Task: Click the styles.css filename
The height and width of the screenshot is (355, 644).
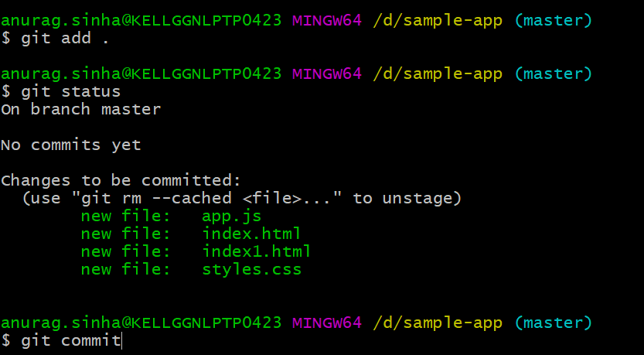Action: [251, 270]
